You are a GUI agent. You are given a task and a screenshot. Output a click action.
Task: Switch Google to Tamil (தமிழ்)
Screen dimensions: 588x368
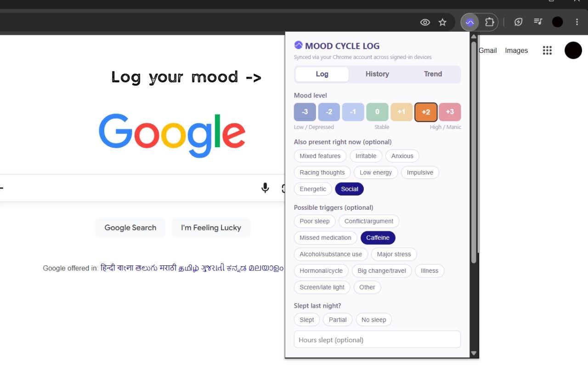[x=189, y=268]
